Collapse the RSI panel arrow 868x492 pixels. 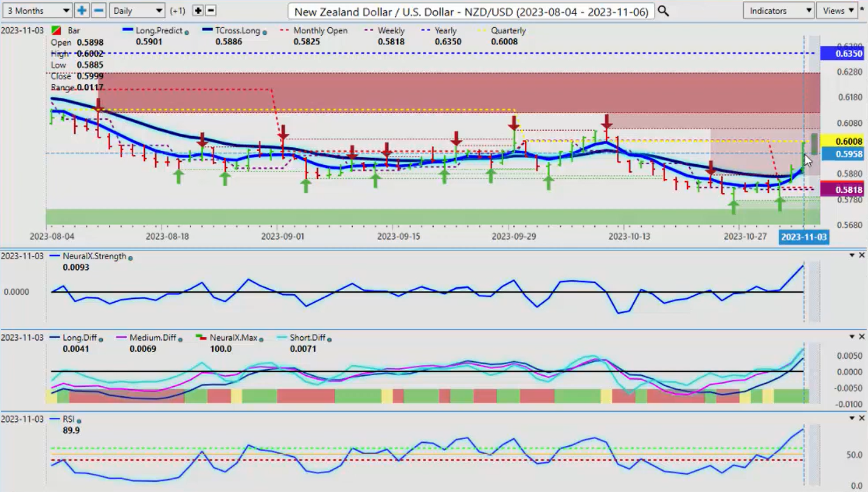coord(851,418)
